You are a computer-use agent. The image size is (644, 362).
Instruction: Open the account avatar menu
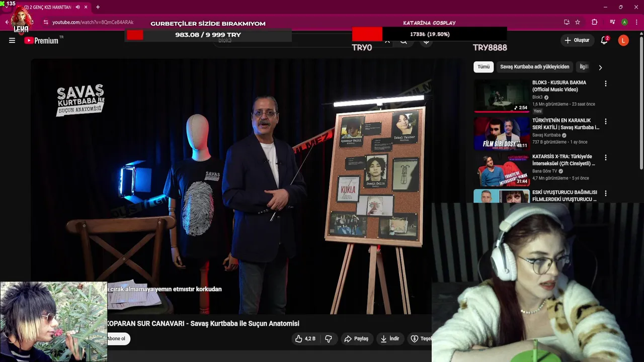623,41
